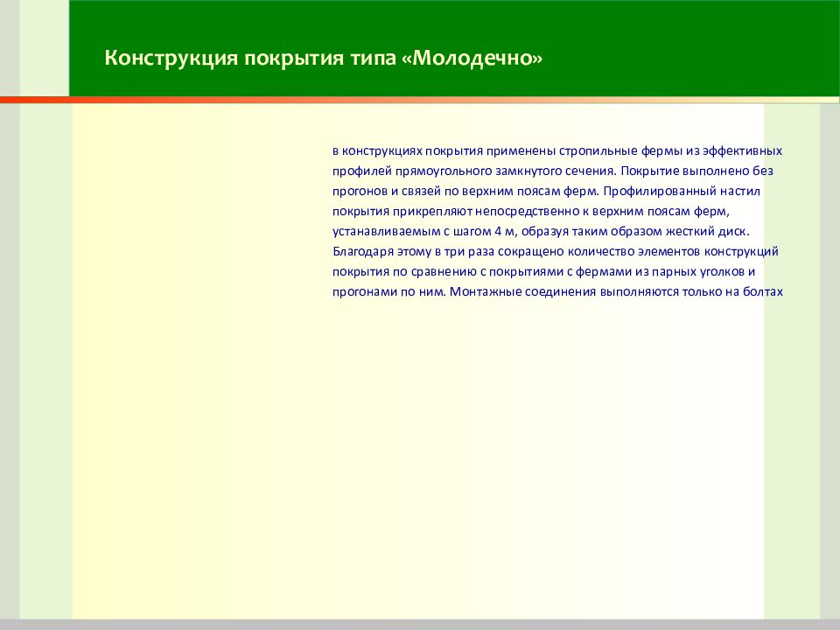
Task: Click the line starting «прогонами по ним. Монтажные»
Action: pos(557,292)
